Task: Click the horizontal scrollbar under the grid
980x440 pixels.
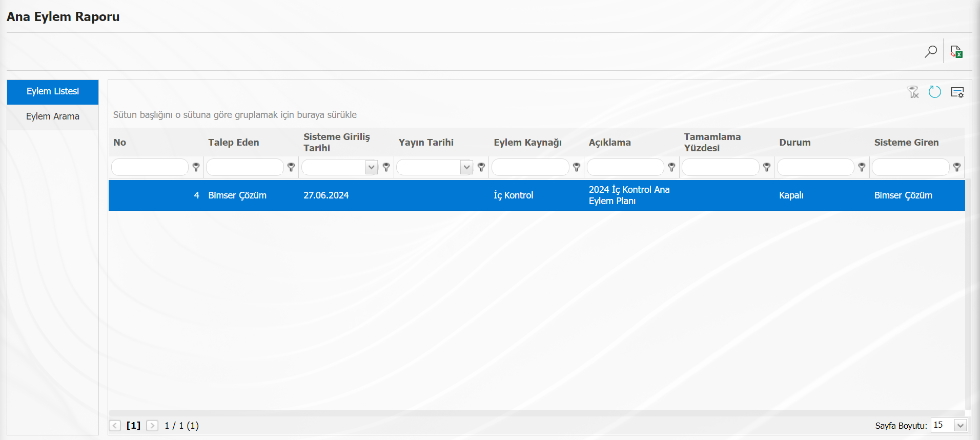Action: [537, 413]
